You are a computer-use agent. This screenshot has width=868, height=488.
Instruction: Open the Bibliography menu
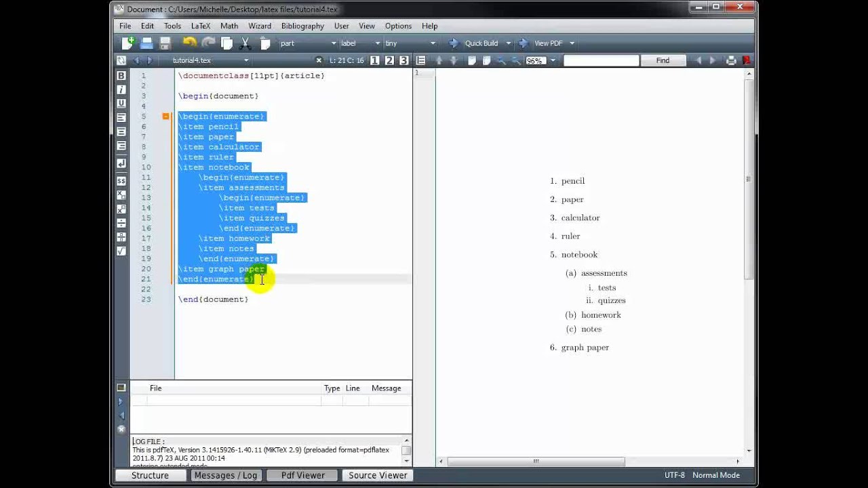click(302, 26)
